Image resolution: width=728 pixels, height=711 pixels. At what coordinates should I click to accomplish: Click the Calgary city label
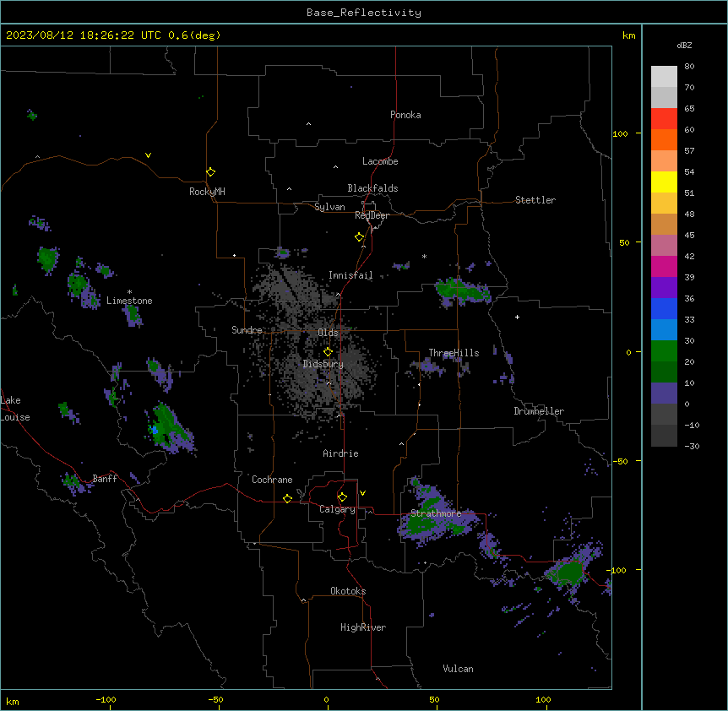point(337,509)
